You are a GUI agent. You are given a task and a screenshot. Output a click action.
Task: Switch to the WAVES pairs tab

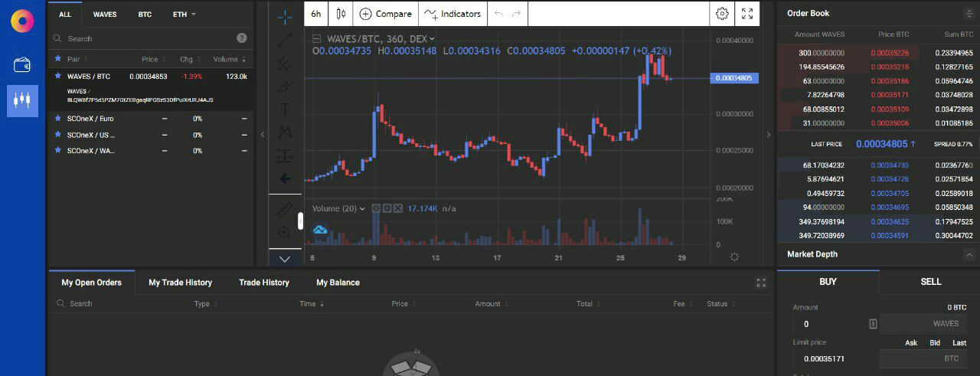(x=105, y=14)
